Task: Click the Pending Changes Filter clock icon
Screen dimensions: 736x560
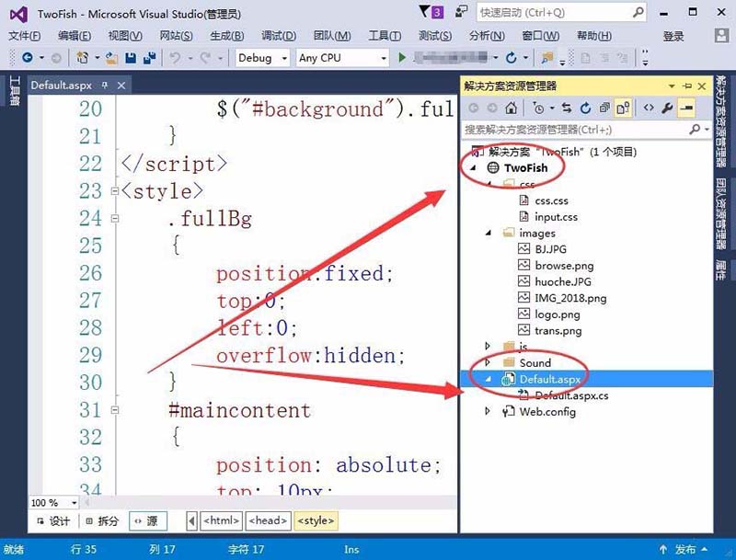Action: [x=538, y=109]
